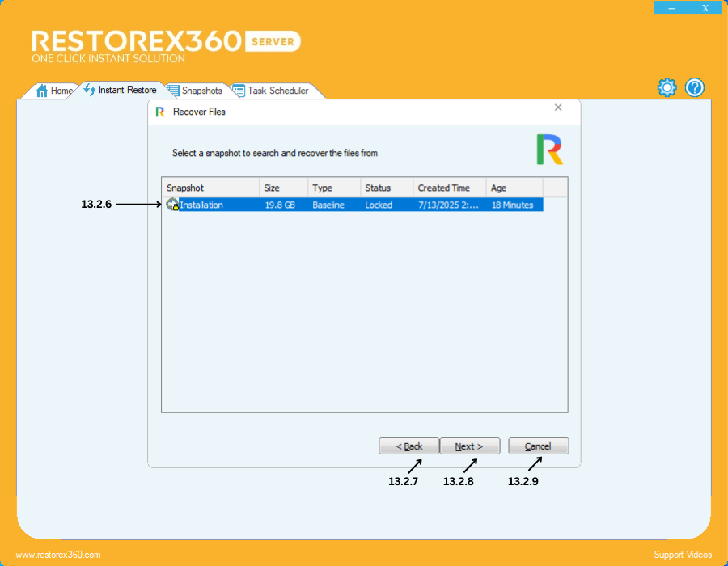Proceed with the Next > button

click(x=469, y=446)
